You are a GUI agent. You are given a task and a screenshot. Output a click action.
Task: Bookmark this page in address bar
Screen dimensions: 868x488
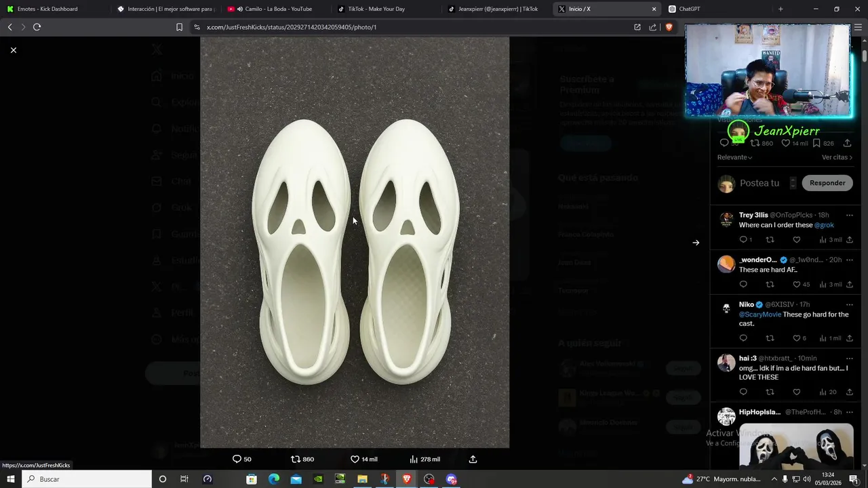pos(179,27)
